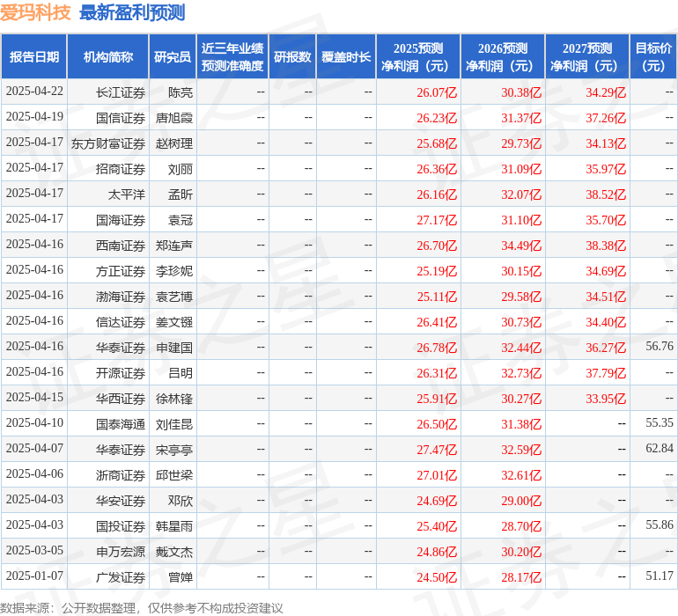Viewport: 678px width, 616px height.
Task: Sort by 报告日期 column header
Action: [x=34, y=56]
